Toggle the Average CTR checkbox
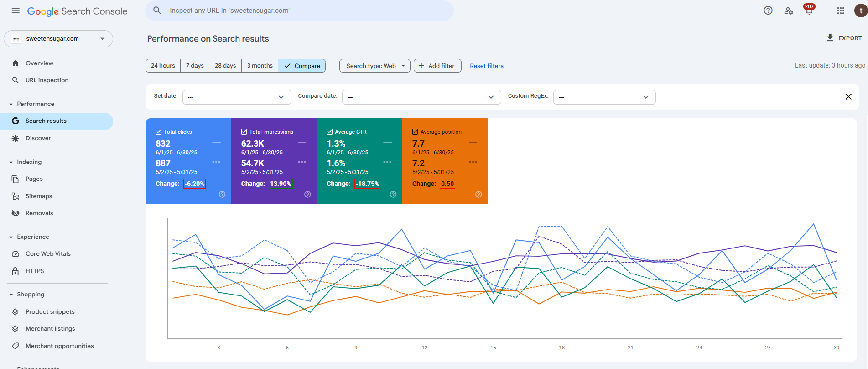868x369 pixels. (329, 132)
